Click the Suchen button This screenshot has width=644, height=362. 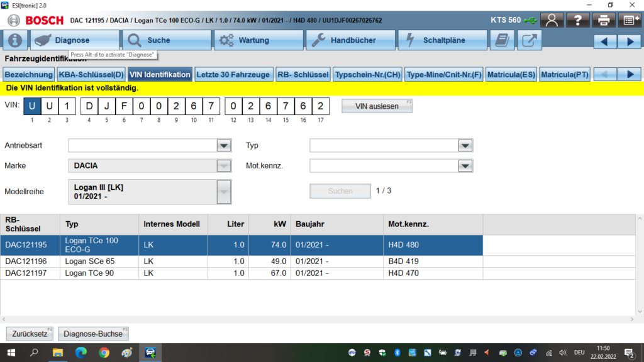coord(340,191)
